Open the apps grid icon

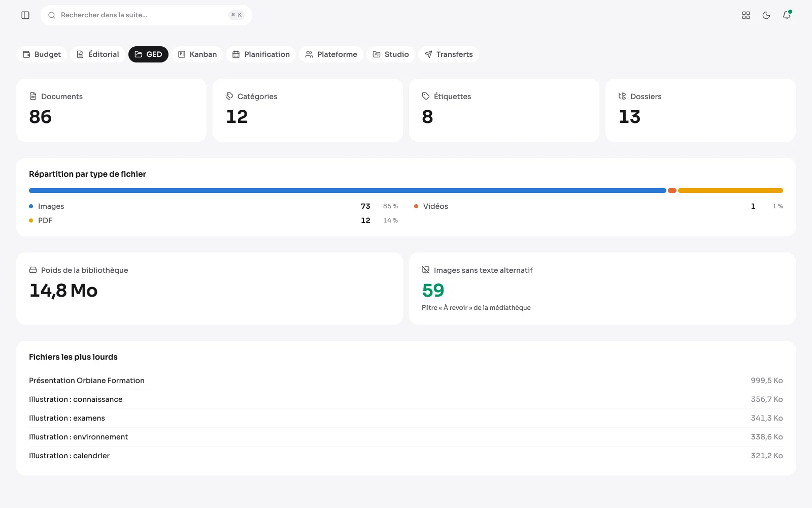coord(746,15)
